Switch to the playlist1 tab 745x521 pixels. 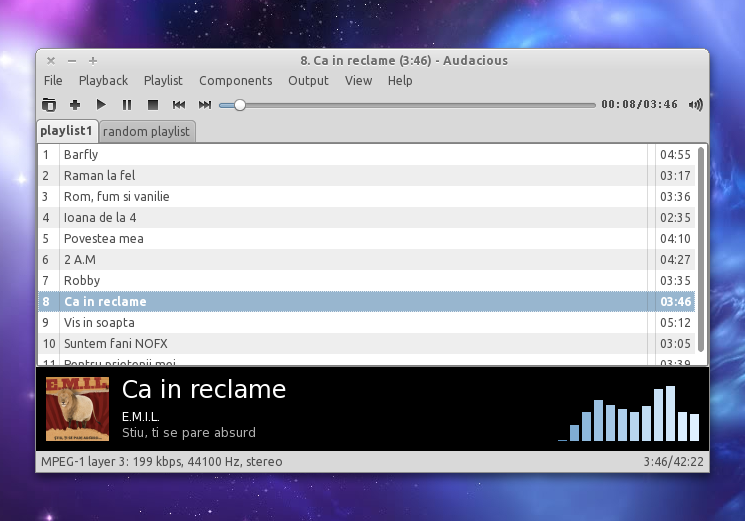click(x=67, y=131)
